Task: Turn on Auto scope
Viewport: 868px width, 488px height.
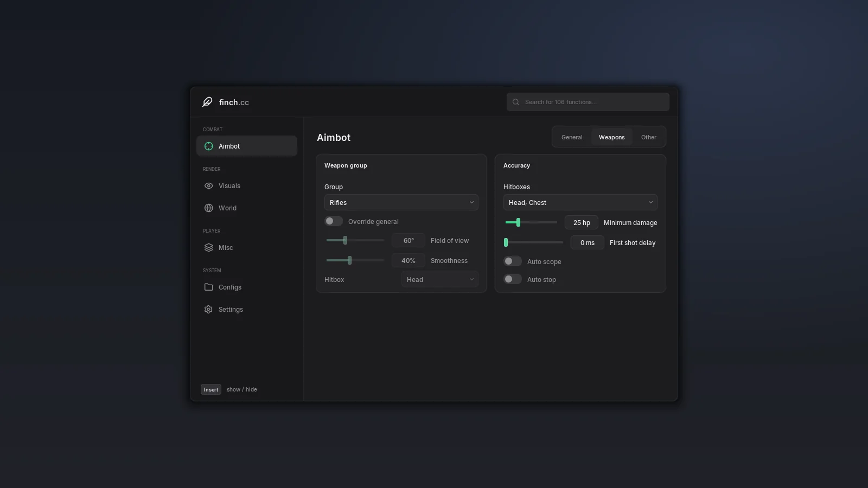Action: 513,261
